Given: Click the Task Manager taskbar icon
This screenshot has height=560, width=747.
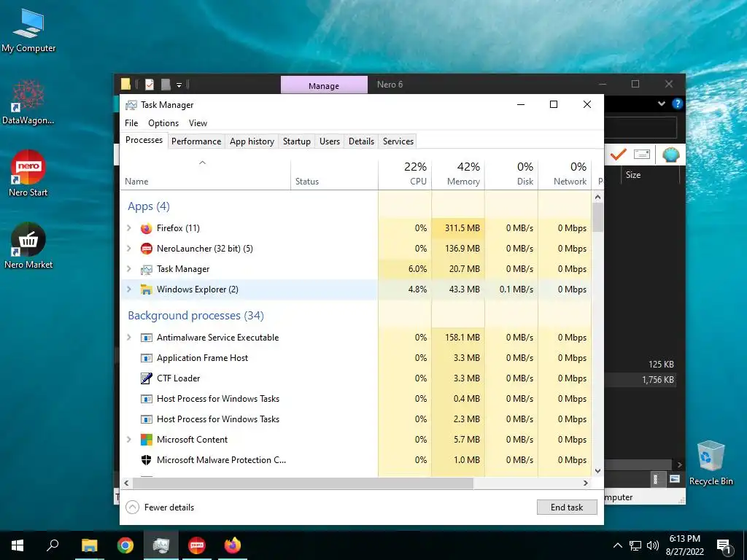Looking at the screenshot, I should point(161,545).
